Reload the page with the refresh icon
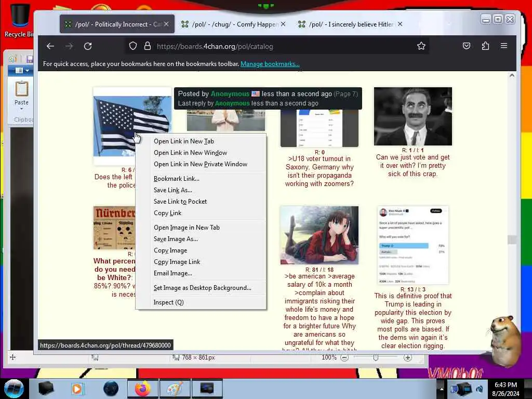This screenshot has width=532, height=399. tap(88, 46)
